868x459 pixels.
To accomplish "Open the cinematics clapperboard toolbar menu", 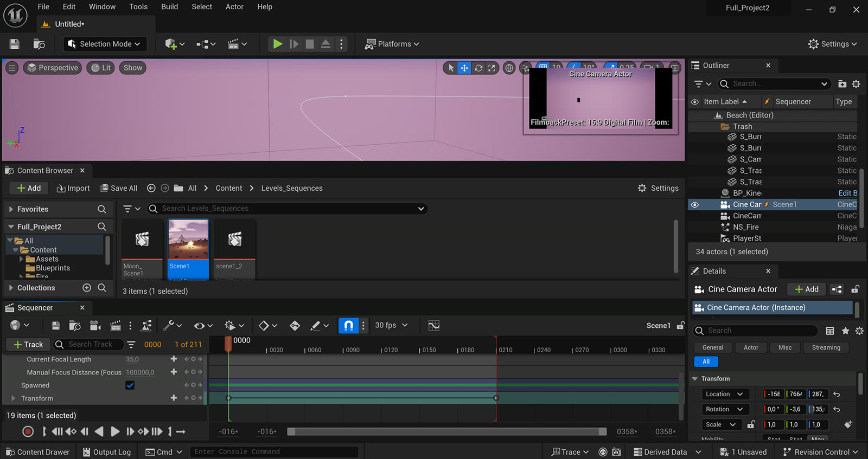I will [x=237, y=44].
